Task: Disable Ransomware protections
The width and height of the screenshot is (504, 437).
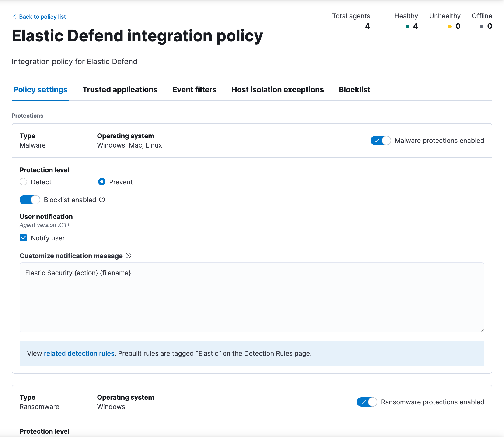Action: [x=367, y=402]
